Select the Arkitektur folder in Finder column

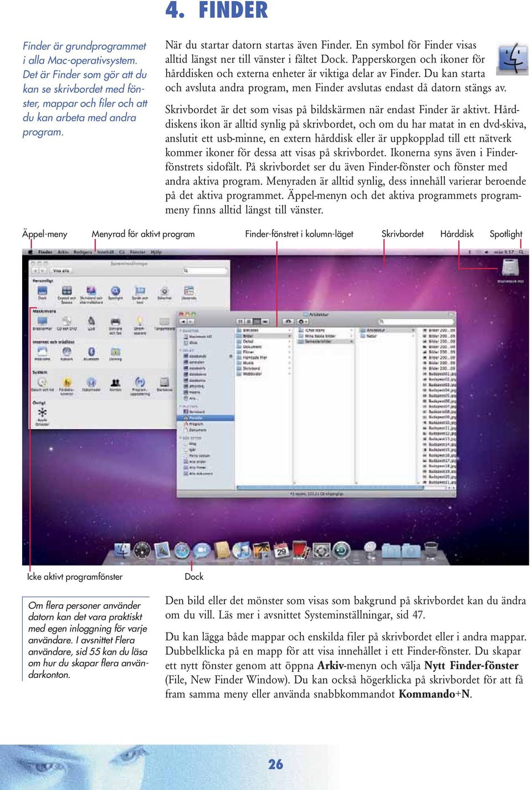click(387, 330)
